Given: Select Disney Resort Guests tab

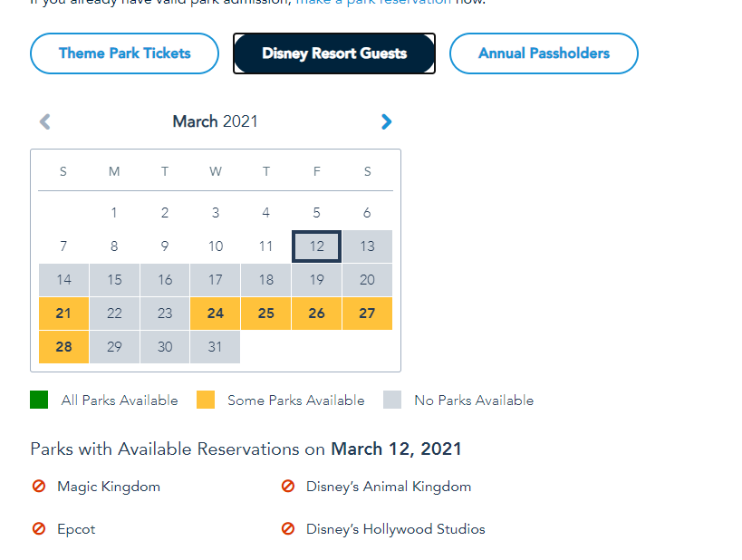Looking at the screenshot, I should tap(334, 53).
